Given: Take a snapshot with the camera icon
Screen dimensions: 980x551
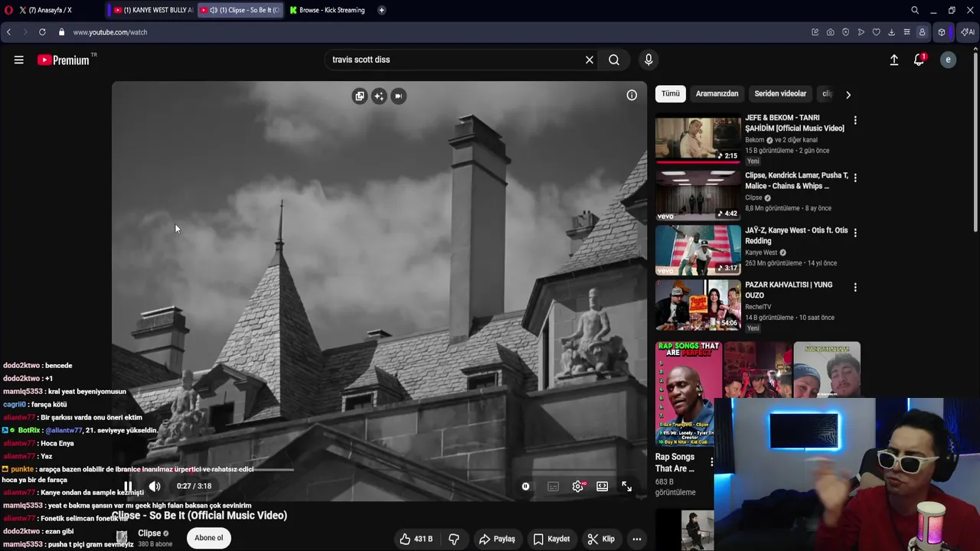Looking at the screenshot, I should pyautogui.click(x=830, y=32).
